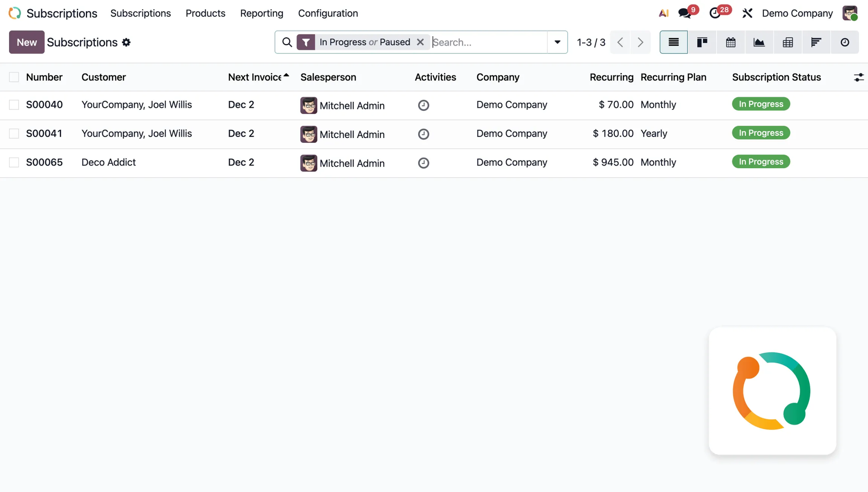The image size is (868, 492).
Task: Check the box for S00065
Action: tap(14, 163)
